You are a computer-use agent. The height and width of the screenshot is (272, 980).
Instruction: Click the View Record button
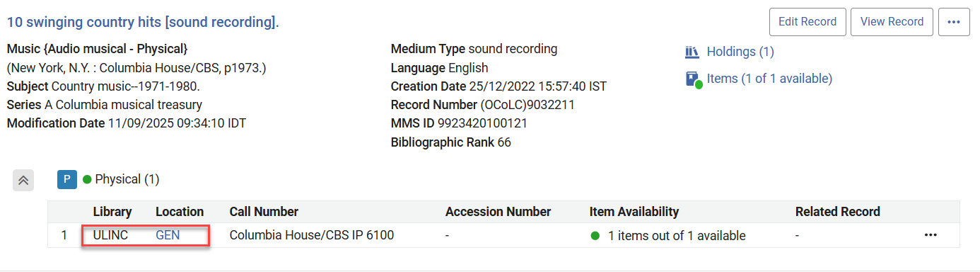pos(892,22)
